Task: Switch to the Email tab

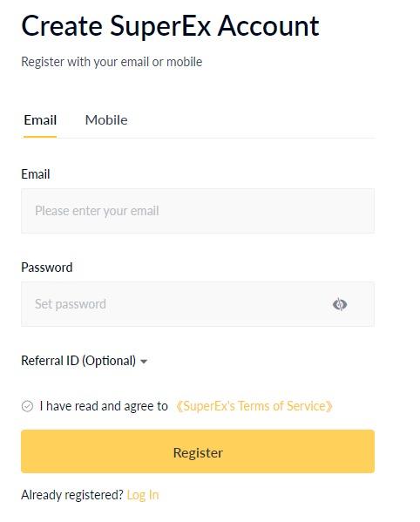Action: [x=40, y=120]
